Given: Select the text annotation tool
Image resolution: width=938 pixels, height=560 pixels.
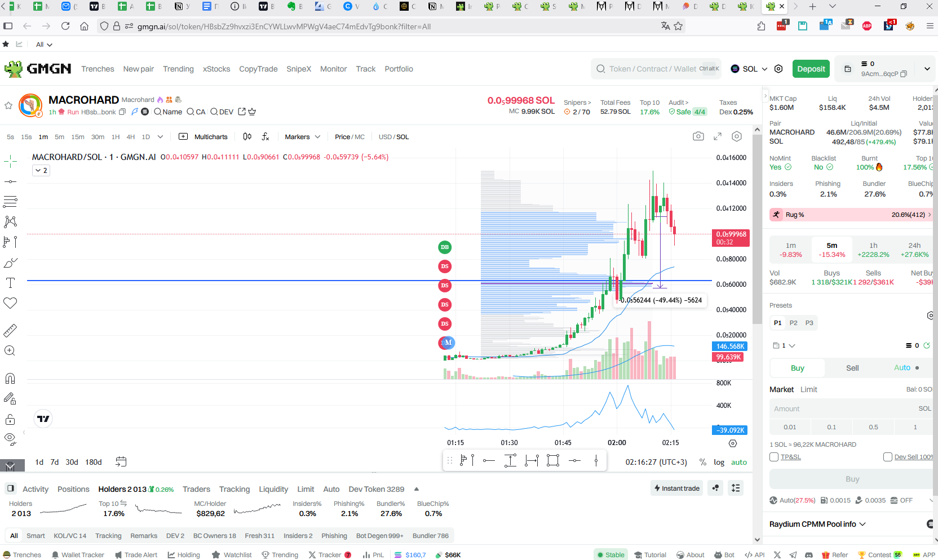Looking at the screenshot, I should click(x=10, y=283).
